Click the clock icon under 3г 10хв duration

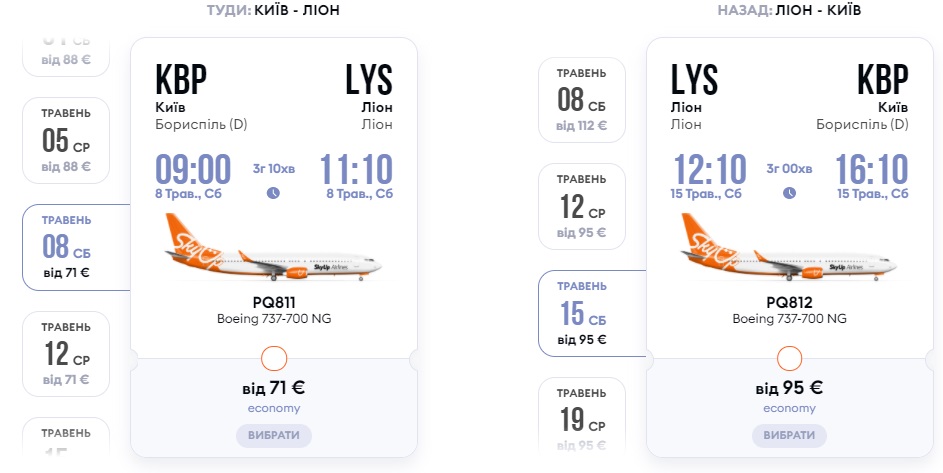[273, 193]
